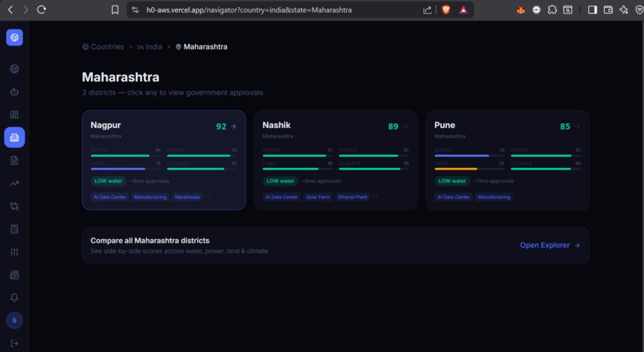This screenshot has height=352, width=644.
Task: Open the notifications bell icon
Action: [x=14, y=298]
